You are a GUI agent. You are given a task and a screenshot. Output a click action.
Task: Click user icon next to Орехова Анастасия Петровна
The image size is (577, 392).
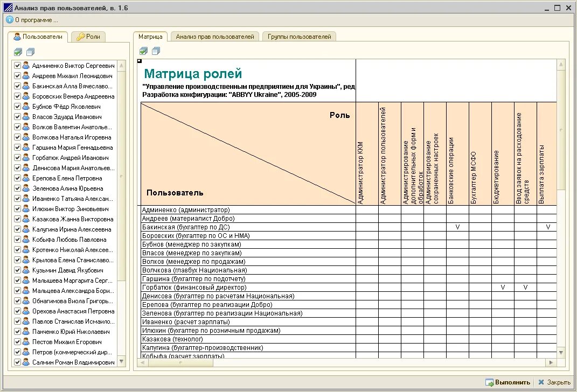click(x=26, y=311)
